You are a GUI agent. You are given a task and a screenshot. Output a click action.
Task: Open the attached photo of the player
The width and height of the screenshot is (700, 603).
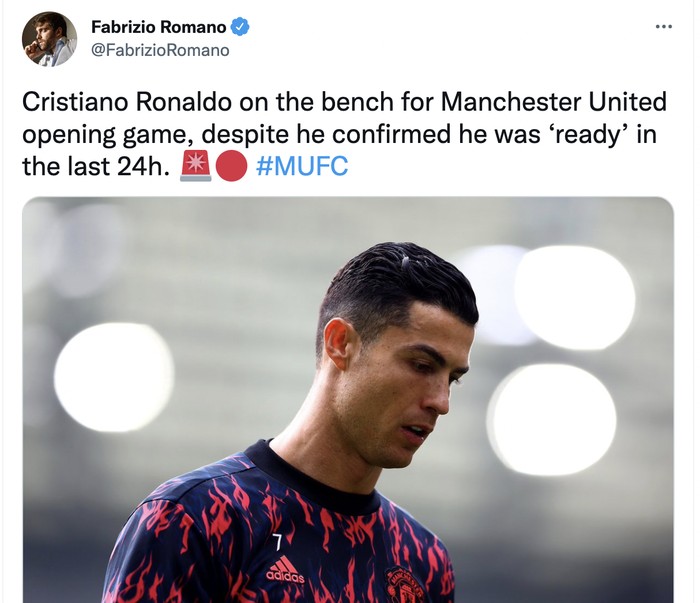click(x=348, y=400)
